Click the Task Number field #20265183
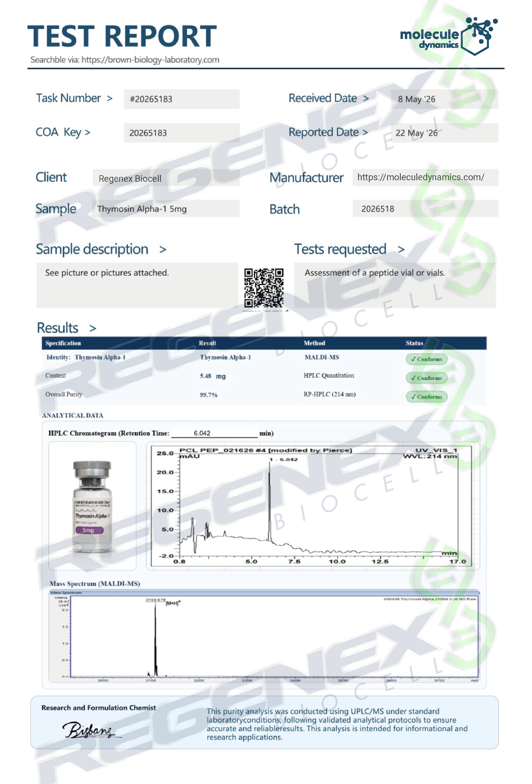This screenshot has height=784, width=532. [x=182, y=99]
